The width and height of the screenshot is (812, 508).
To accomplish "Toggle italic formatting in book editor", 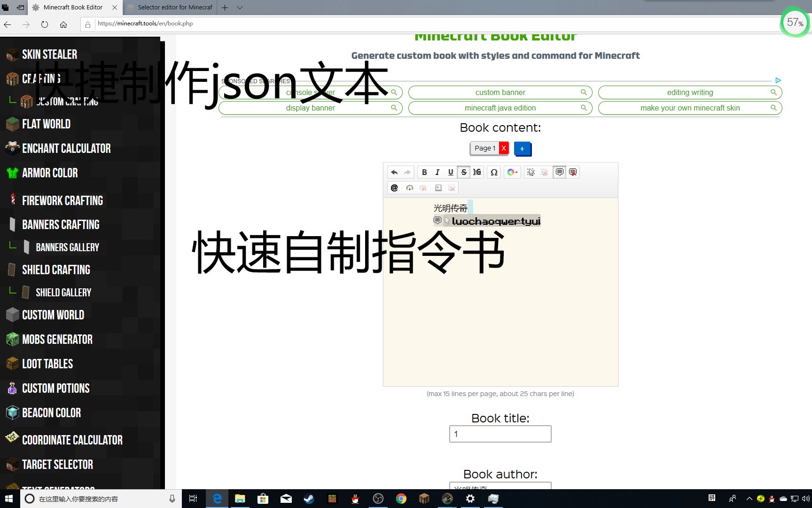I will pos(437,172).
